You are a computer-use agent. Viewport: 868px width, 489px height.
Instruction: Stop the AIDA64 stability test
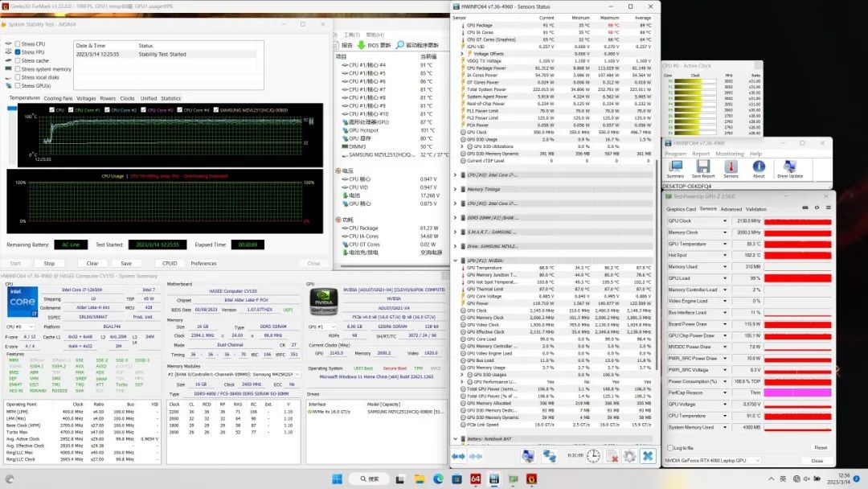(49, 264)
